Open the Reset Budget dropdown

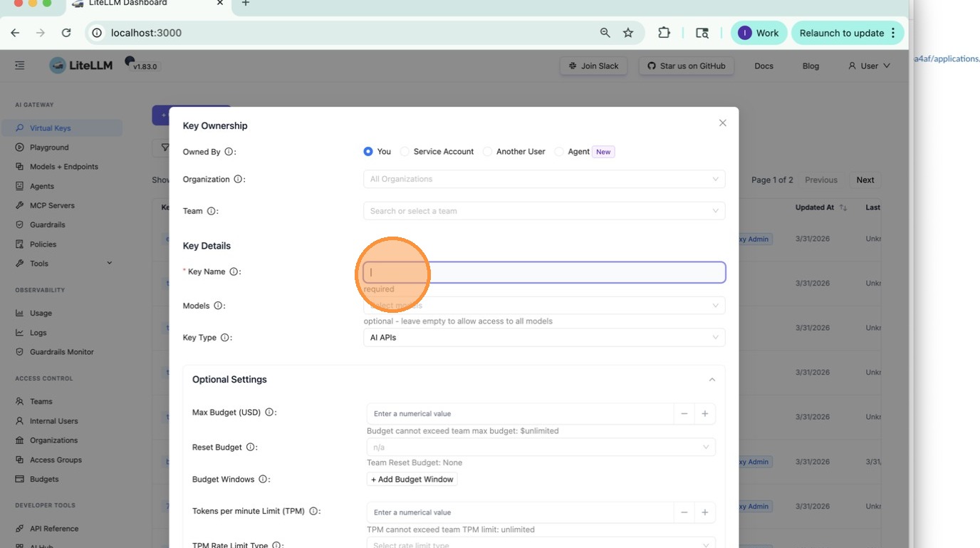point(541,448)
